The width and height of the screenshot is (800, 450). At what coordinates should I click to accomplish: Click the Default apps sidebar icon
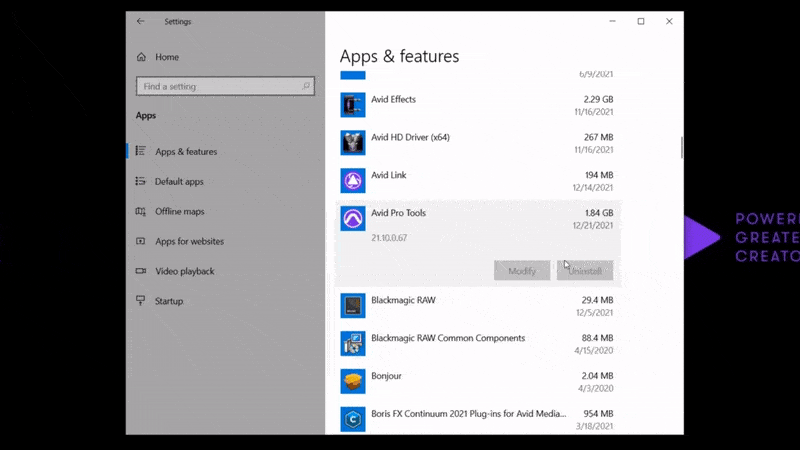(140, 181)
